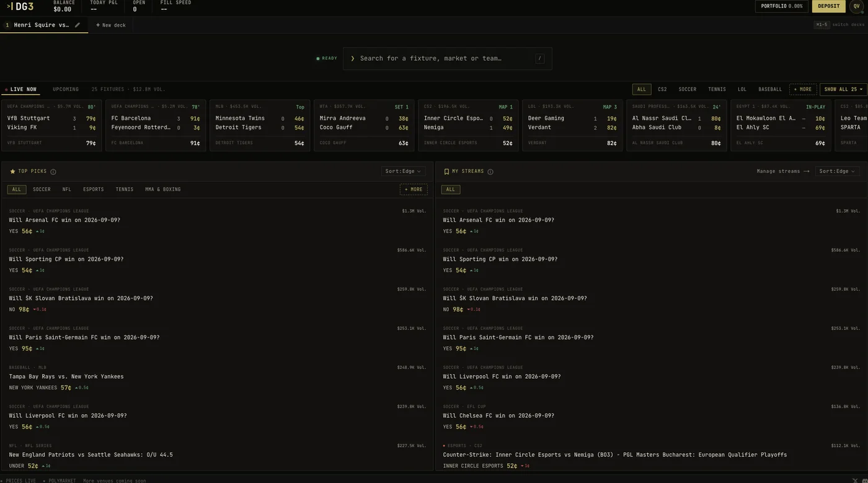Filter live fixtures by Baseball
This screenshot has height=483, width=868.
(770, 89)
